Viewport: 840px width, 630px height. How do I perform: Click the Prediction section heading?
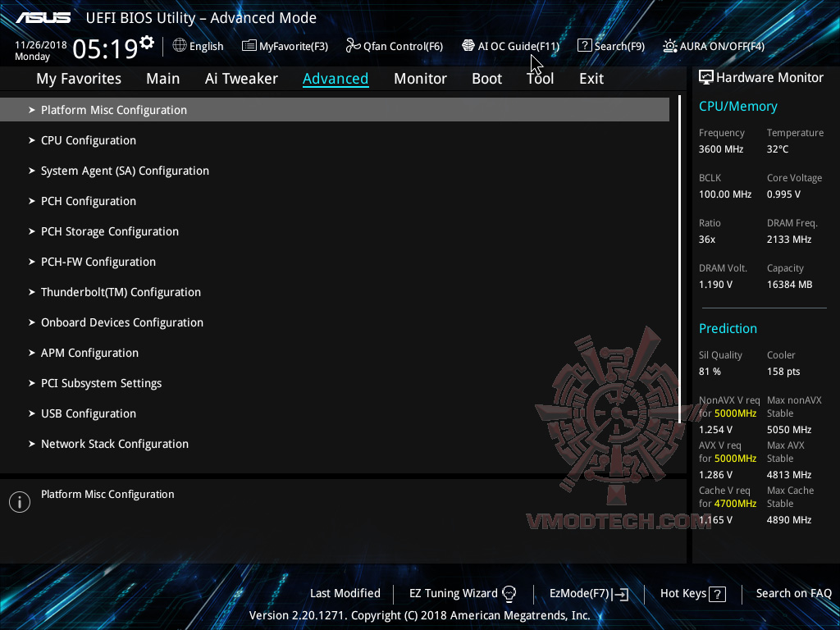[x=728, y=328]
